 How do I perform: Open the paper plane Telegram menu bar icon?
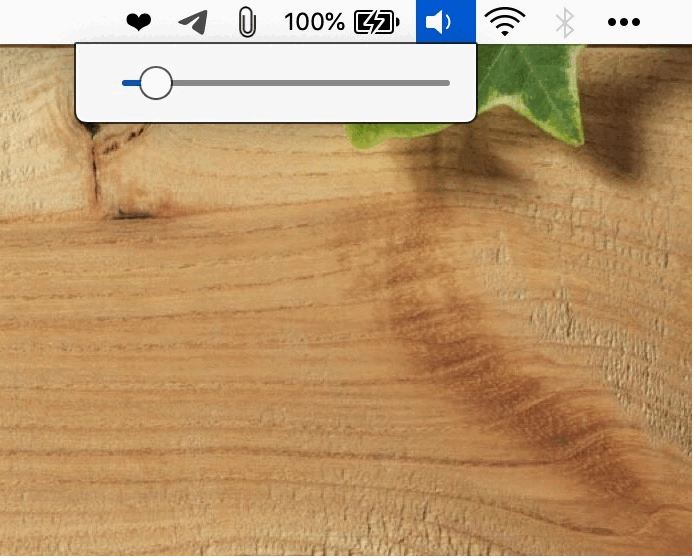click(x=193, y=22)
